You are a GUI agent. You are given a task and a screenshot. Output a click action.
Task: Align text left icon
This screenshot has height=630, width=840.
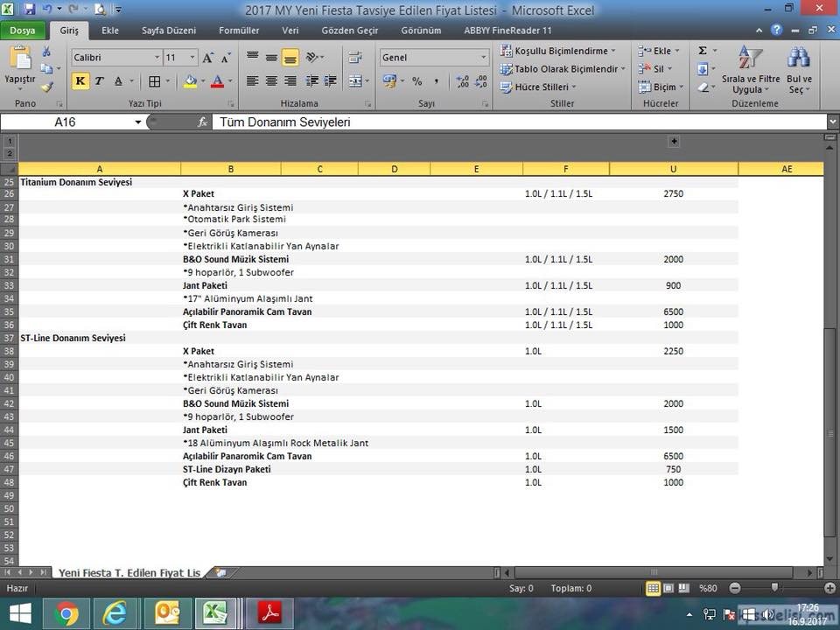tap(252, 80)
